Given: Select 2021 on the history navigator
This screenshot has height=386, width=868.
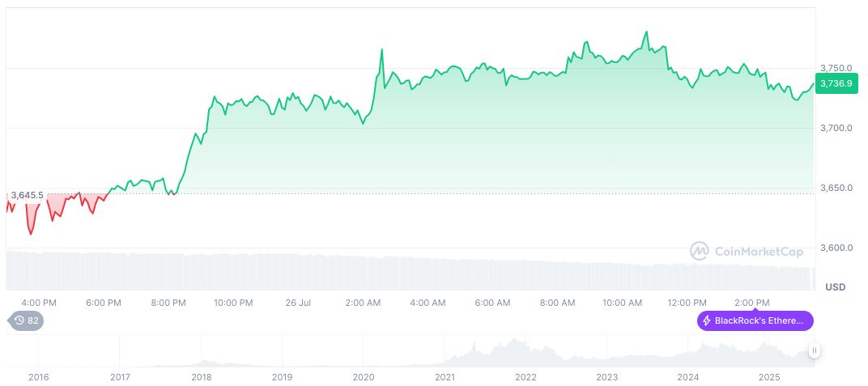Looking at the screenshot, I should coord(445,377).
